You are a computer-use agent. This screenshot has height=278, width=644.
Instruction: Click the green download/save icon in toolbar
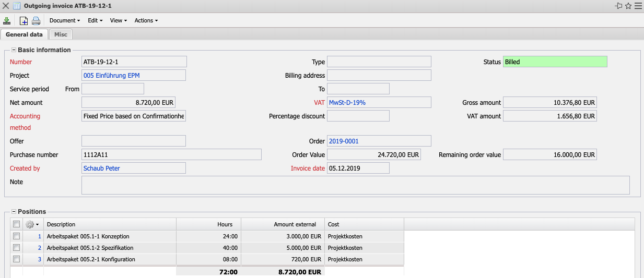7,21
